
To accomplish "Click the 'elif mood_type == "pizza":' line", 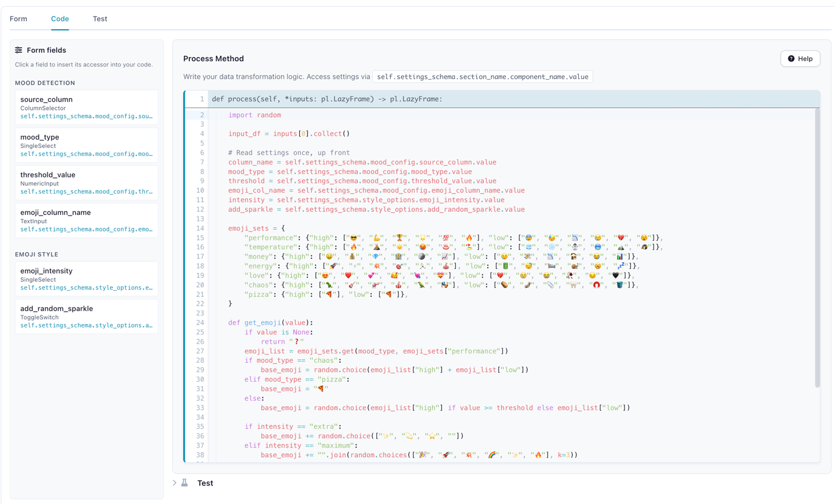I will 297,379.
